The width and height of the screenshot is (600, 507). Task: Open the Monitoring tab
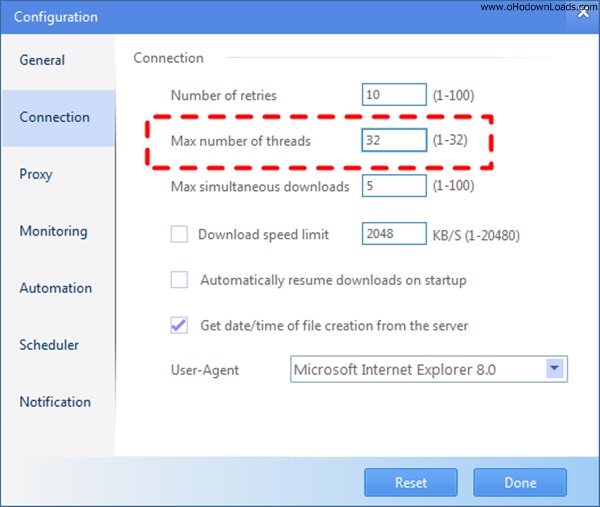[58, 231]
